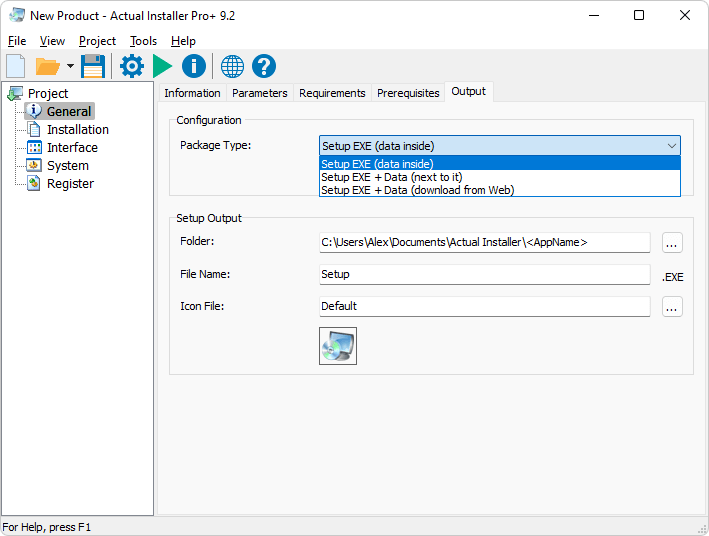Click the blue question mark help icon
Image resolution: width=709 pixels, height=536 pixels.
click(264, 66)
